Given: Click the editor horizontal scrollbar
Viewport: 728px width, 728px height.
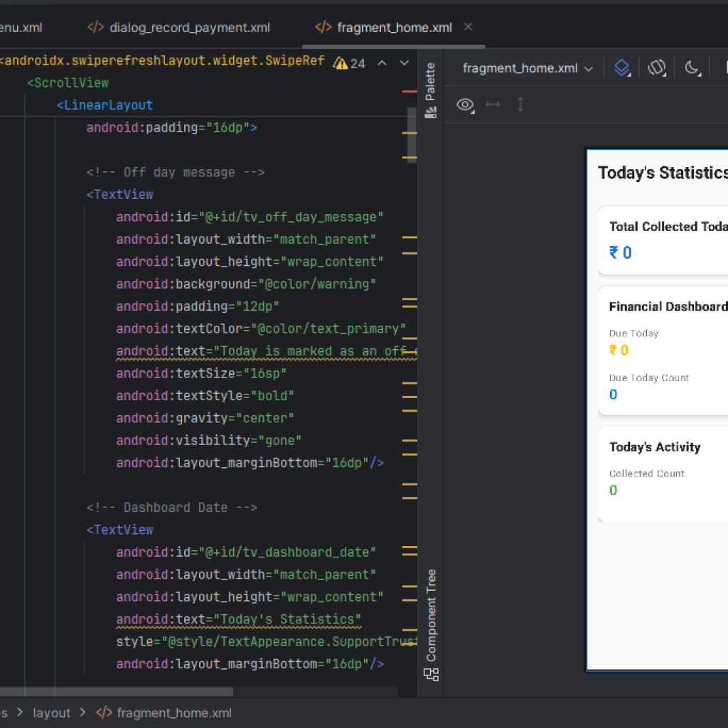Looking at the screenshot, I should (x=117, y=691).
